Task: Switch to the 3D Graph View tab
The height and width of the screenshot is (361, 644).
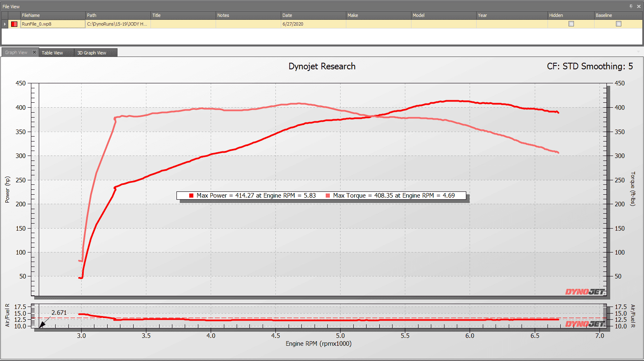Action: [x=96, y=53]
